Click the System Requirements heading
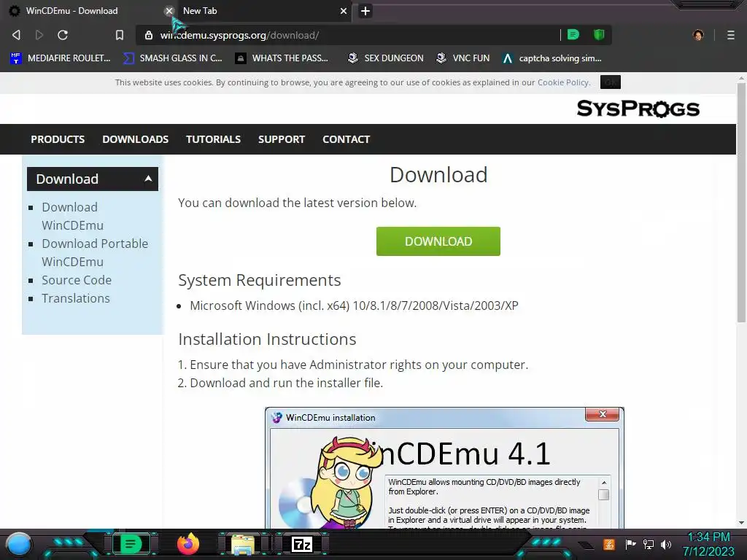Screen dimensions: 747x560 (x=260, y=281)
